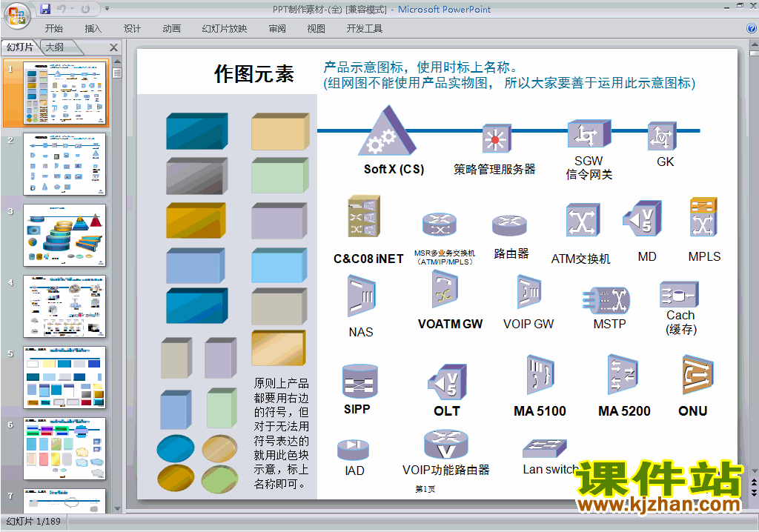
Task: Open the Undo history dropdown arrow
Action: [72, 9]
